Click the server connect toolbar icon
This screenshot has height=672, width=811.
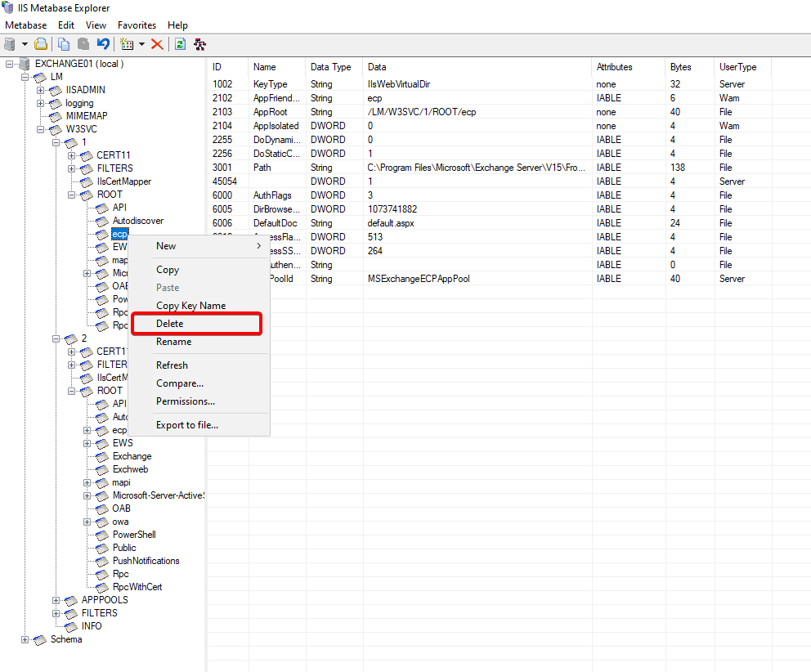pos(10,44)
